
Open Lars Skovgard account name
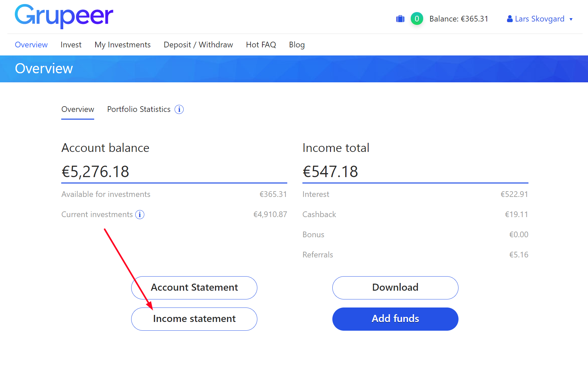coord(540,19)
